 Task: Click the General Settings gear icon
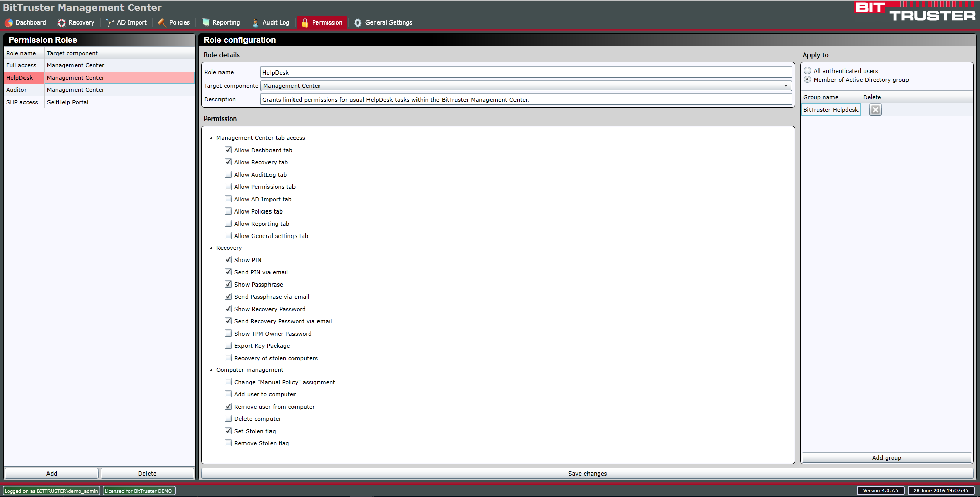pyautogui.click(x=358, y=22)
